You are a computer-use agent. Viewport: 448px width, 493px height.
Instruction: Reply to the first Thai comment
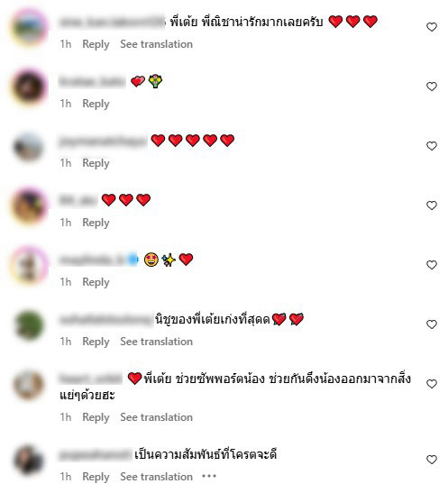click(x=96, y=44)
